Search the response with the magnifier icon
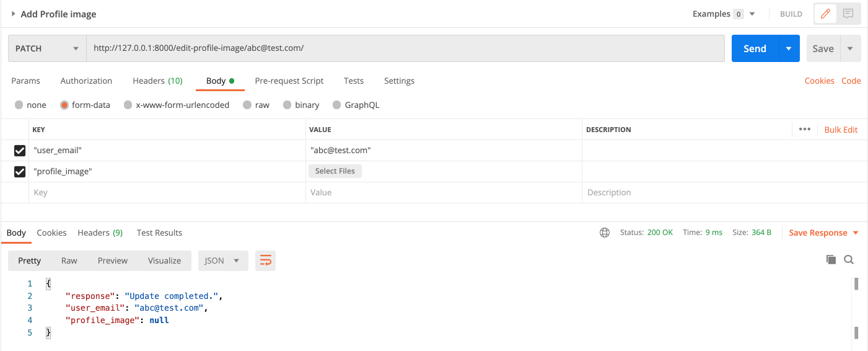 [x=849, y=260]
